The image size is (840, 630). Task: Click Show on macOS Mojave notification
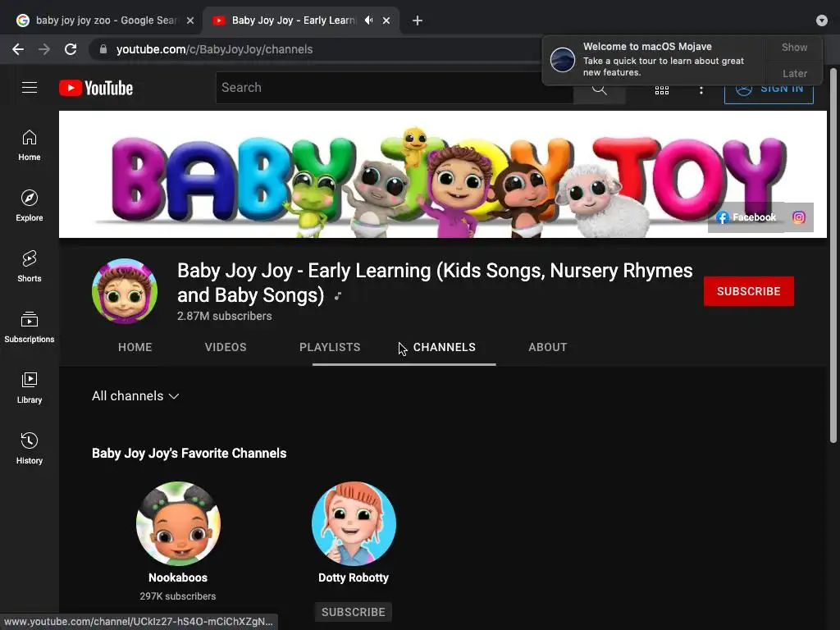tap(794, 47)
